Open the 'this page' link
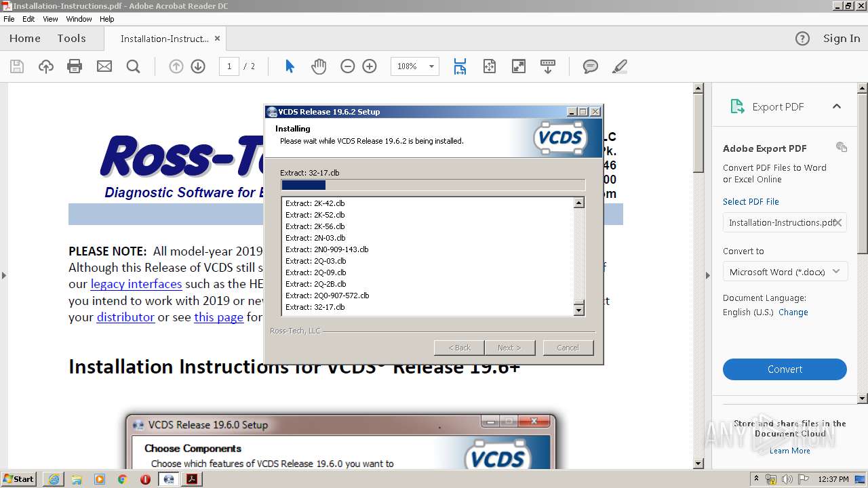The height and width of the screenshot is (488, 868). click(218, 317)
